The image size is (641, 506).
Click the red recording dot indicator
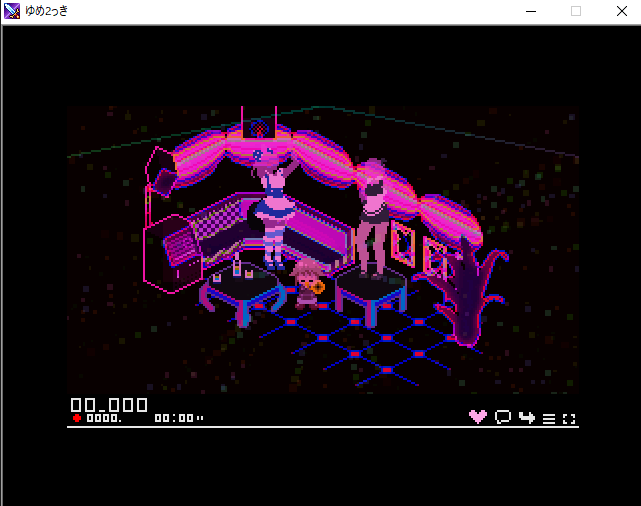pyautogui.click(x=77, y=418)
